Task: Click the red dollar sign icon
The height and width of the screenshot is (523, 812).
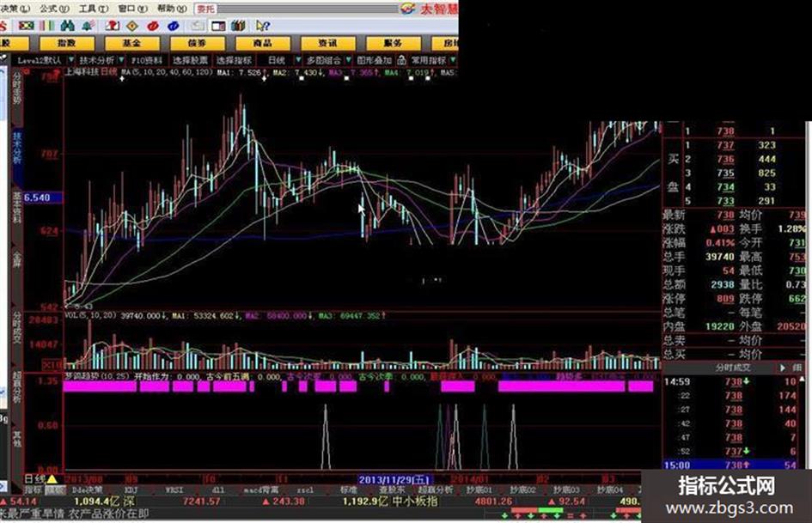Action: point(3,26)
